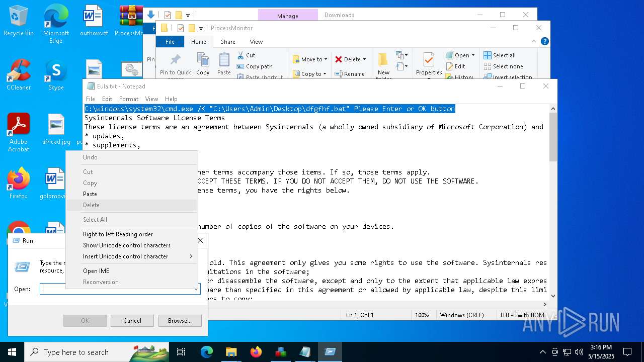Click the Notepad horizontal scrollbar right arrow

click(x=545, y=304)
